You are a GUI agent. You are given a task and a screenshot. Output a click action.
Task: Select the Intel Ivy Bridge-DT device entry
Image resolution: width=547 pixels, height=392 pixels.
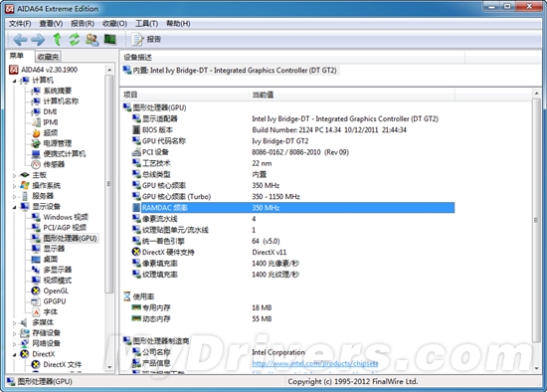(x=231, y=71)
